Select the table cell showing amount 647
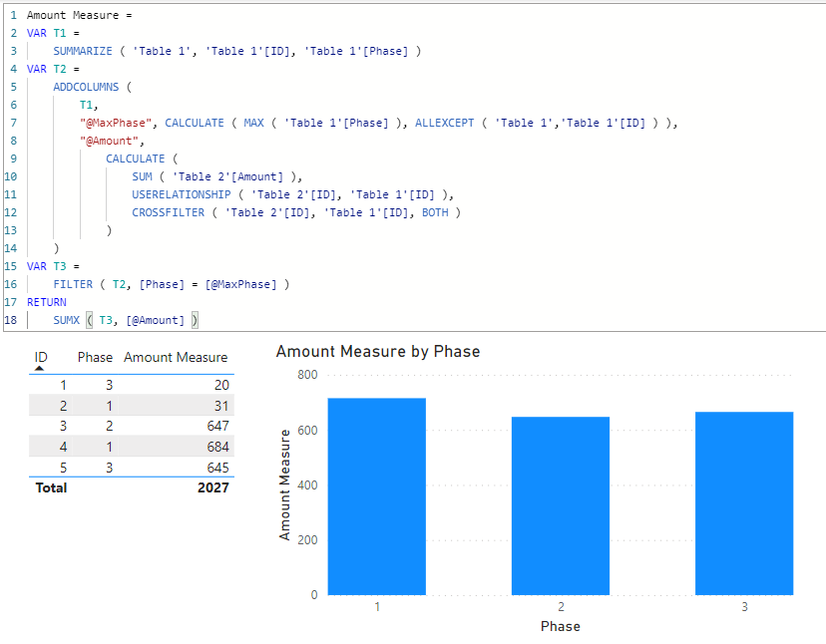This screenshot has height=644, width=826. (x=217, y=426)
